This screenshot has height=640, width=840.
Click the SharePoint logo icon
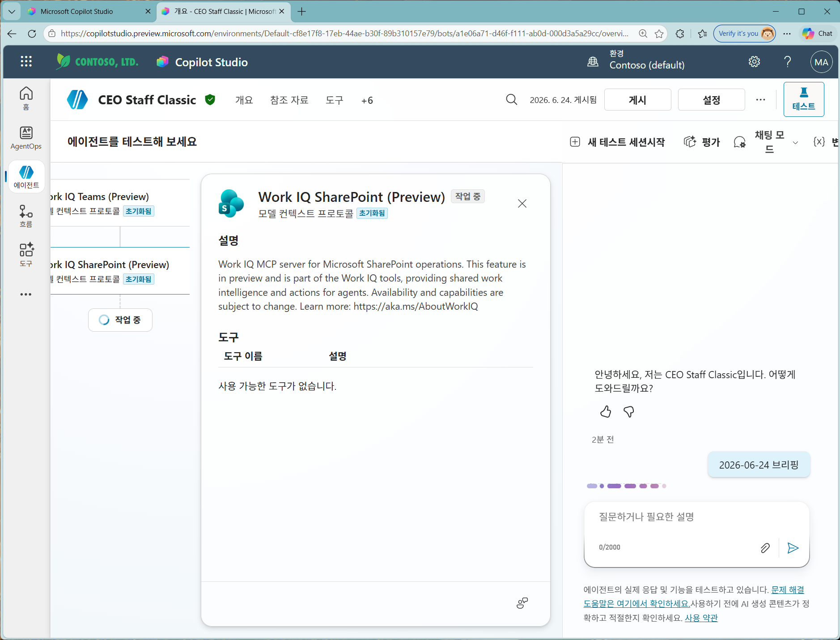(x=231, y=204)
